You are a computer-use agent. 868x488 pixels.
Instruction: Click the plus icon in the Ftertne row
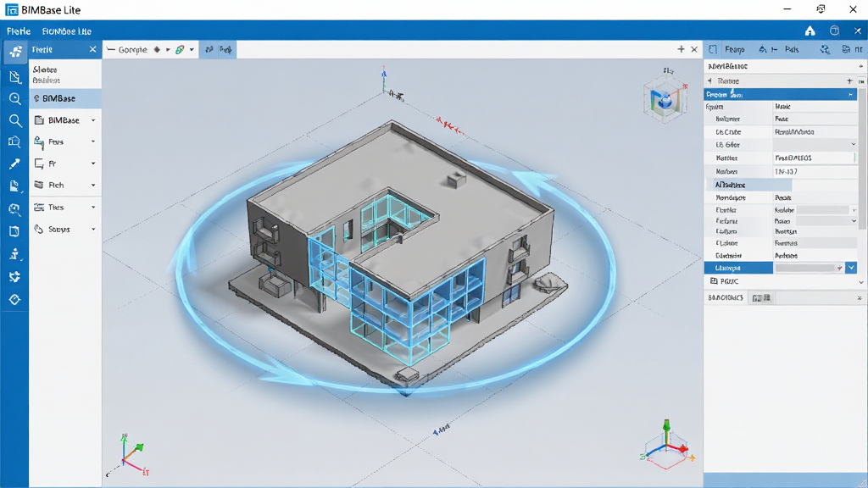tap(849, 80)
